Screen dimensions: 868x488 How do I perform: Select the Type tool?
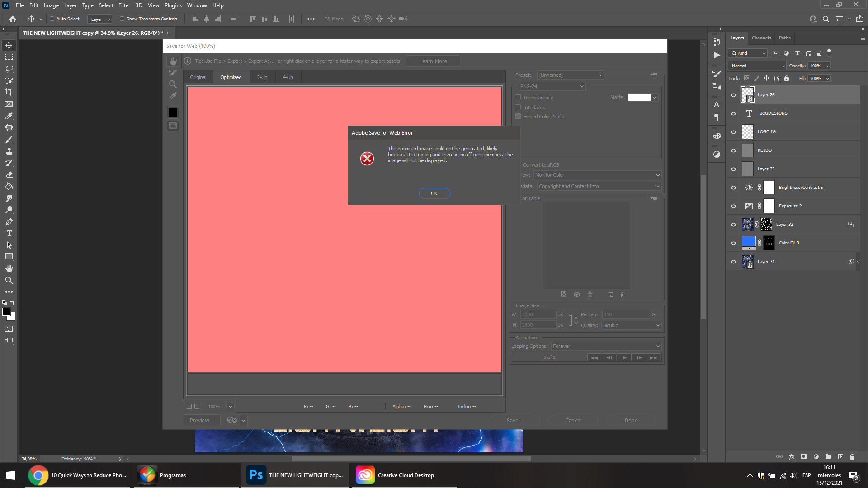click(x=9, y=233)
